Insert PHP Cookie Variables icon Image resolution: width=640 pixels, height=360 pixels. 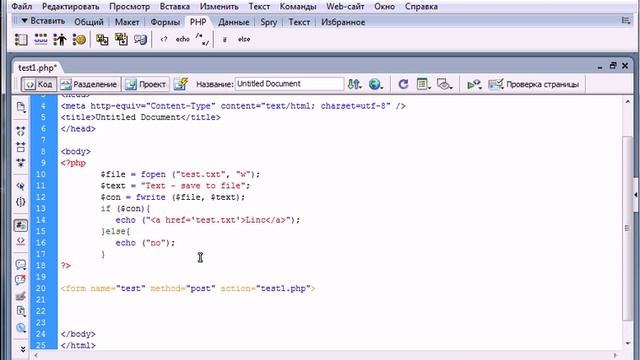tap(79, 40)
